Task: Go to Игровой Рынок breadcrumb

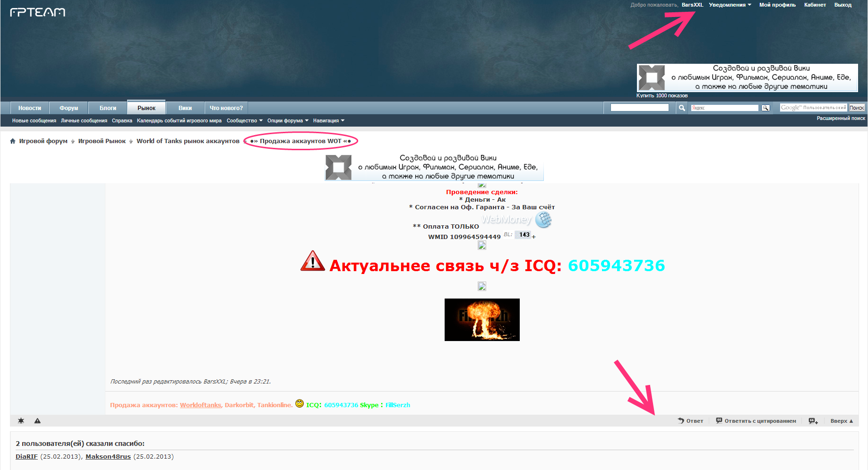Action: 102,141
